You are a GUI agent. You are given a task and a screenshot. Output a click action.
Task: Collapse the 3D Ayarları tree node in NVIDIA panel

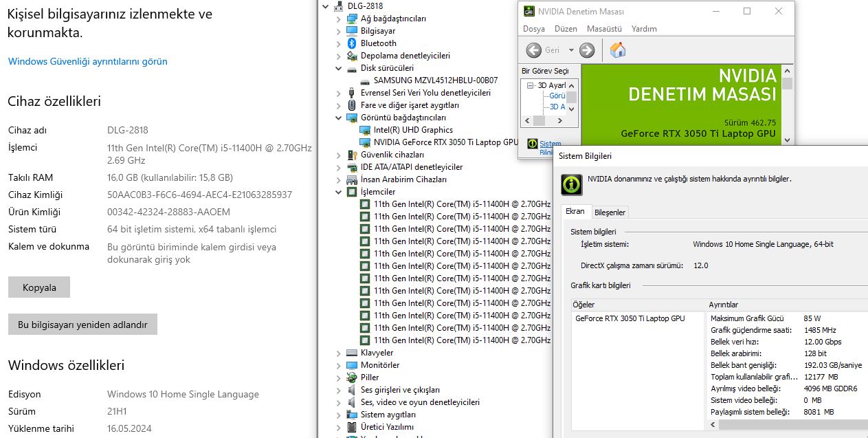531,85
